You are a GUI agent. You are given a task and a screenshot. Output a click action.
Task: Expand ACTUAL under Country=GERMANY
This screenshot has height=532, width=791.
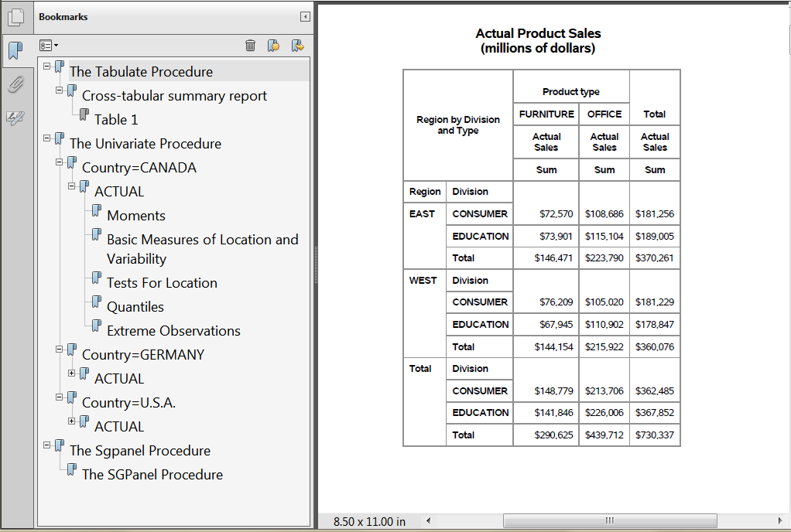point(72,373)
